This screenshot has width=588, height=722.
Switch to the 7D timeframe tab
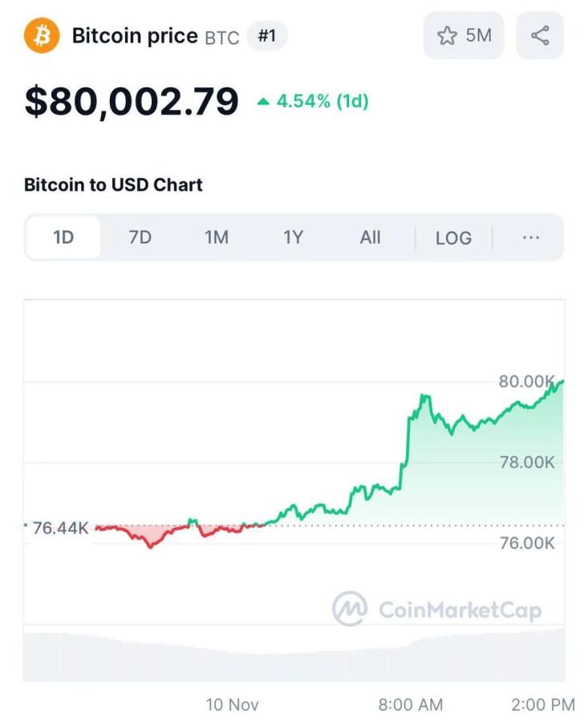pyautogui.click(x=140, y=237)
